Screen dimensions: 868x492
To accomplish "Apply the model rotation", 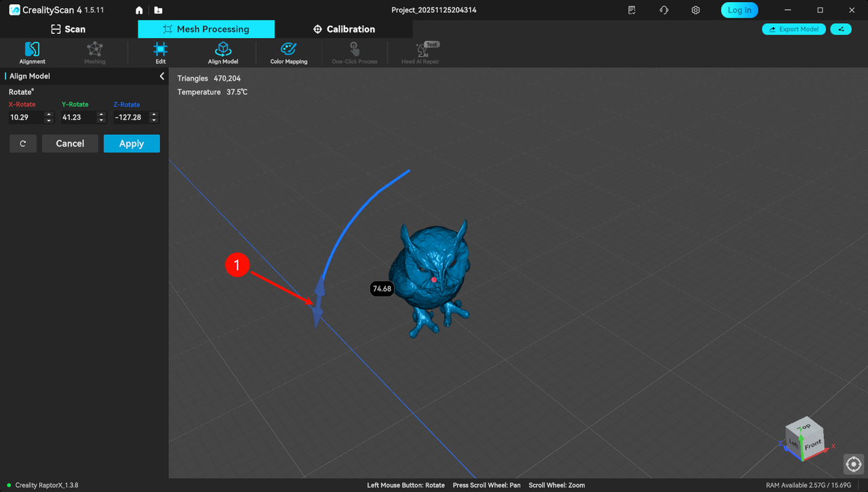I will point(132,144).
